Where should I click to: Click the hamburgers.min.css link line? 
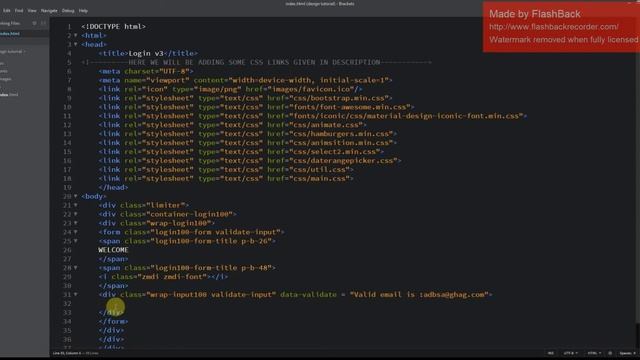(247, 134)
